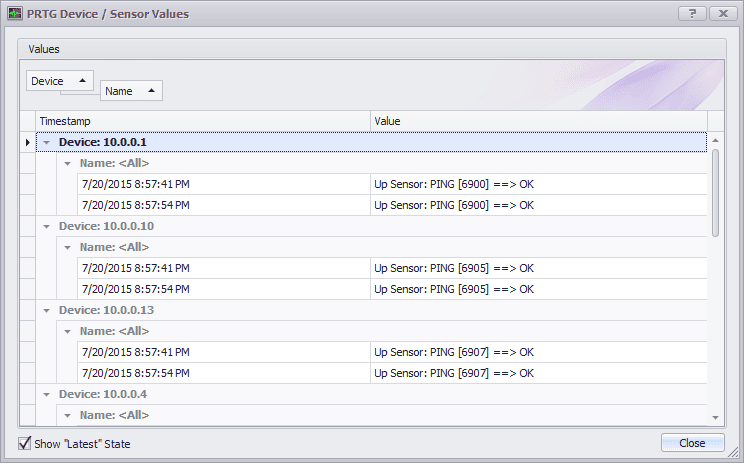The width and height of the screenshot is (744, 463).
Task: Collapse Name: <All> under Device 10.0.0.4
Action: coord(67,416)
